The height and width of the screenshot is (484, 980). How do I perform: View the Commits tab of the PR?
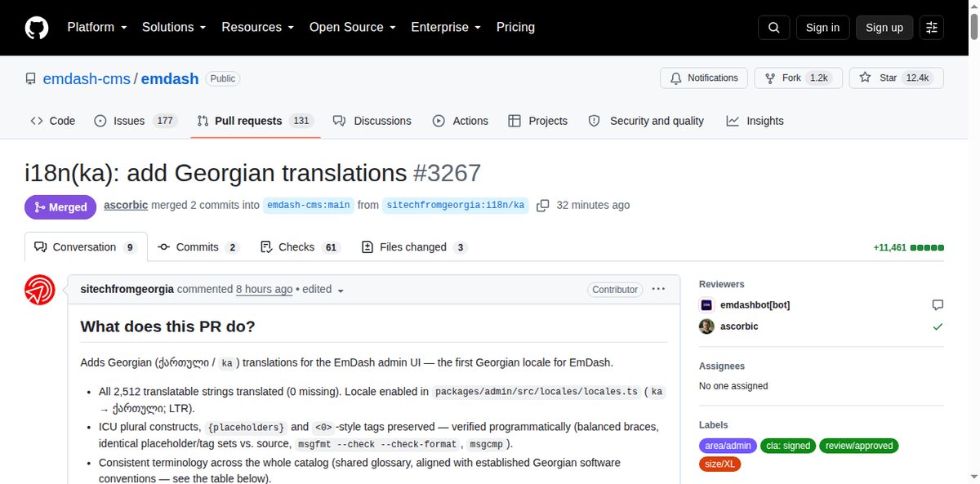pos(198,247)
